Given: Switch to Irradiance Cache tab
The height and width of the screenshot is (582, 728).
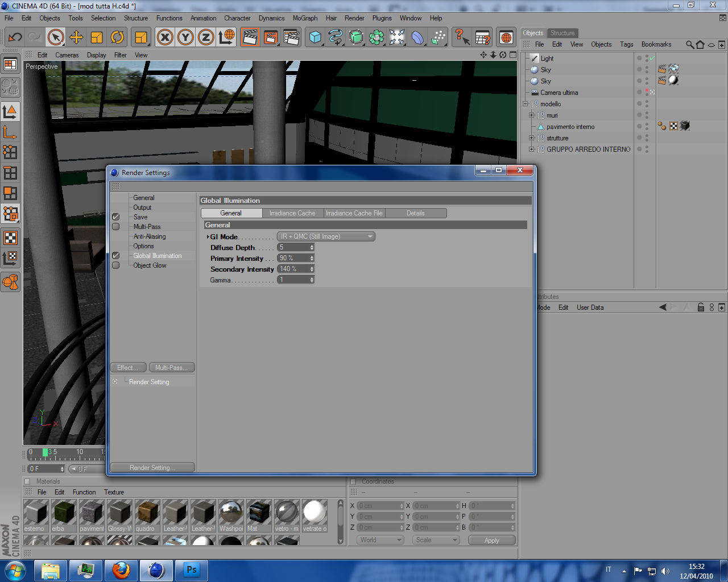Looking at the screenshot, I should (x=292, y=213).
